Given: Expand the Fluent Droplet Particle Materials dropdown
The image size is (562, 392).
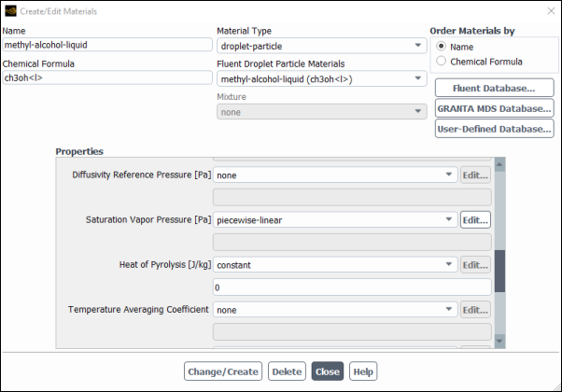Looking at the screenshot, I should click(x=321, y=78).
